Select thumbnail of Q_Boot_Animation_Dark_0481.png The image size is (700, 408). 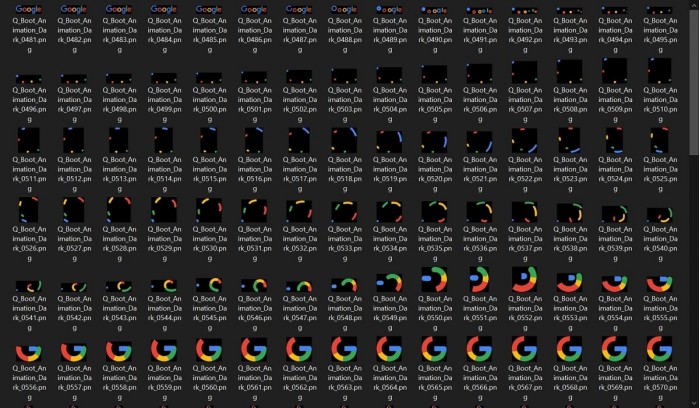coord(29,9)
